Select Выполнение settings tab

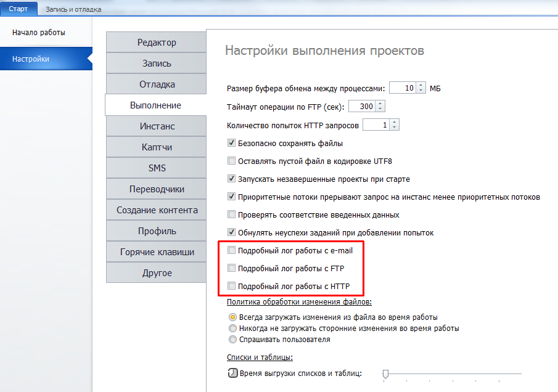(x=156, y=105)
